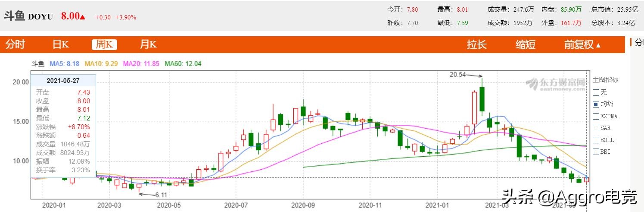644x212 pixels.
Task: Enable the EXPMA indicator checkbox
Action: [596, 116]
